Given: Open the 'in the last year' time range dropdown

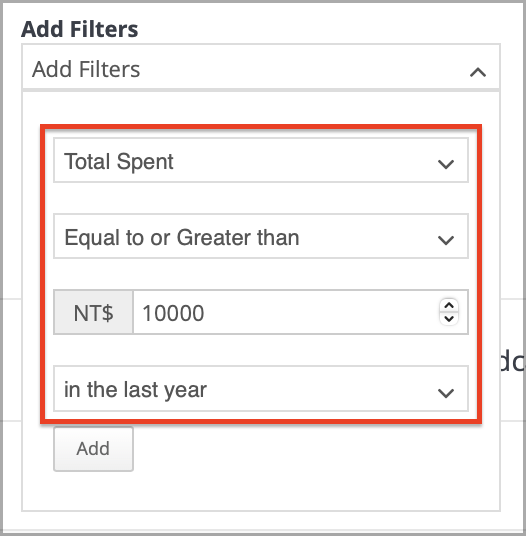Looking at the screenshot, I should [x=261, y=389].
